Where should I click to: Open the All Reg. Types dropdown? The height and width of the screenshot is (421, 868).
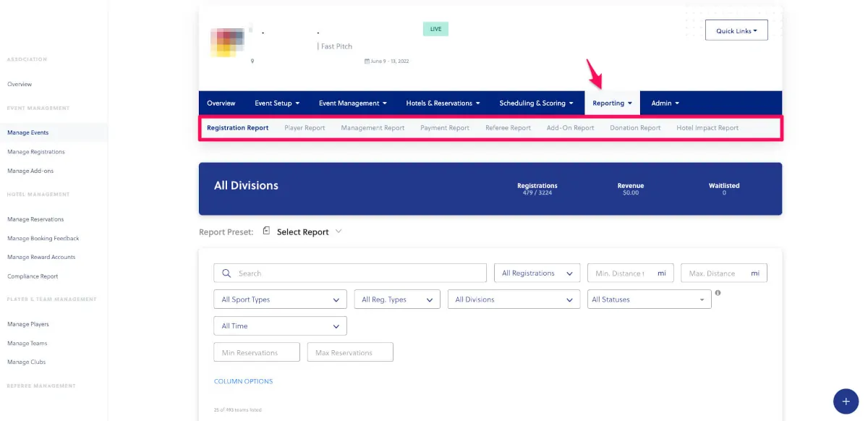[x=397, y=299]
